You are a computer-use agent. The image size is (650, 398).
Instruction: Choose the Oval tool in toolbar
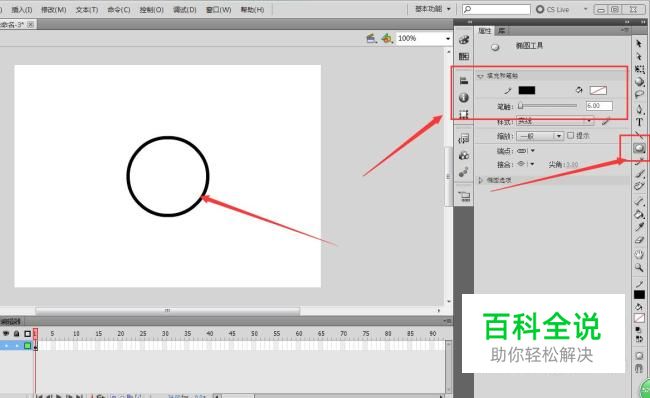639,148
